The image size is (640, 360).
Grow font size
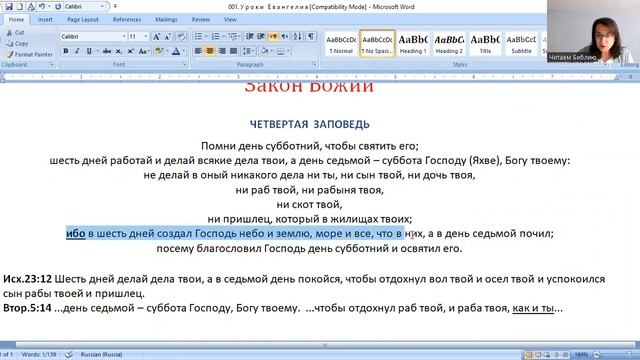pyautogui.click(x=156, y=37)
